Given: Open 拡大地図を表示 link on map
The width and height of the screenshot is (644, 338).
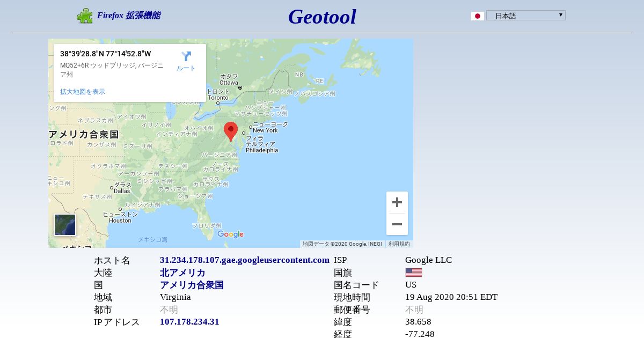Looking at the screenshot, I should click(83, 92).
